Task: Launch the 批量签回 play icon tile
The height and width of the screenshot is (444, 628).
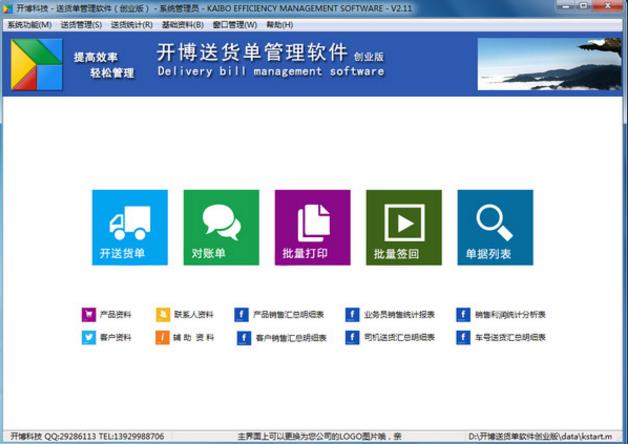Action: pos(403,227)
